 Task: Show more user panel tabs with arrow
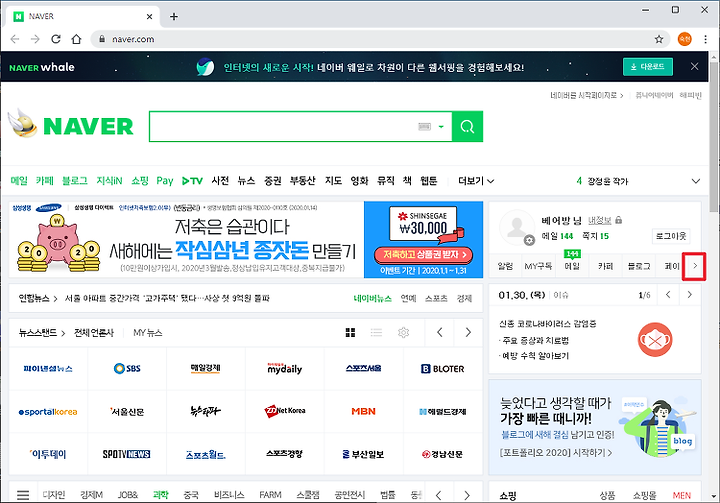pyautogui.click(x=695, y=266)
